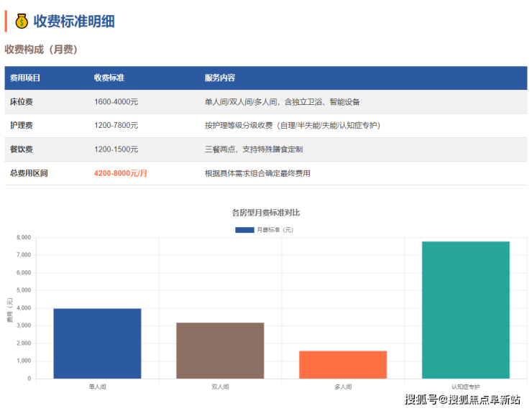
Task: Click the 费用项目 column header
Action: (25, 78)
